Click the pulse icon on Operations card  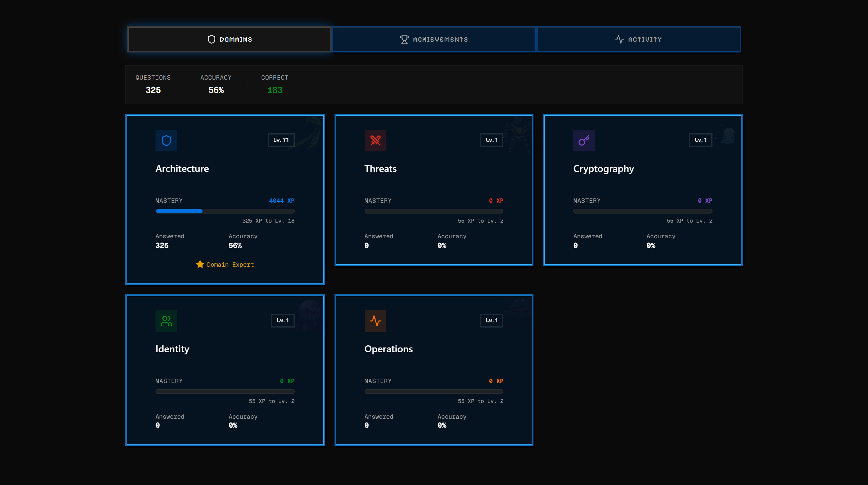375,320
